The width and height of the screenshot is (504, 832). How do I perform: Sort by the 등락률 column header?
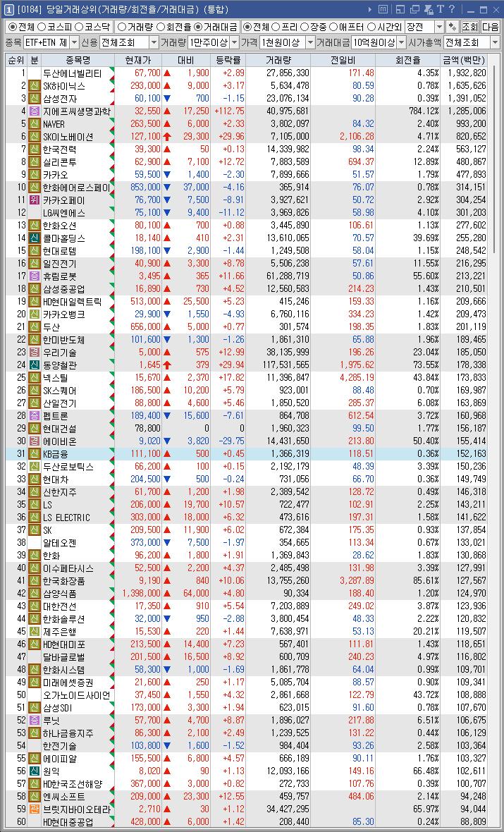tap(228, 60)
